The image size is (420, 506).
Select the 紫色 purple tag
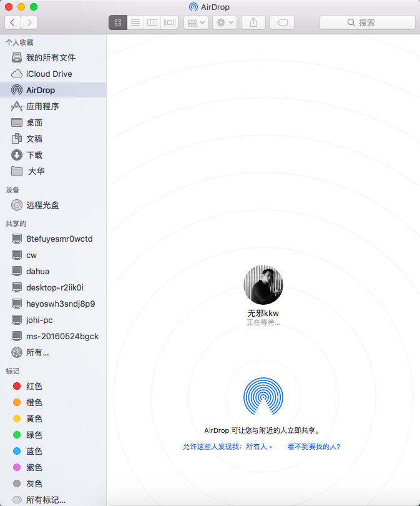(x=53, y=467)
